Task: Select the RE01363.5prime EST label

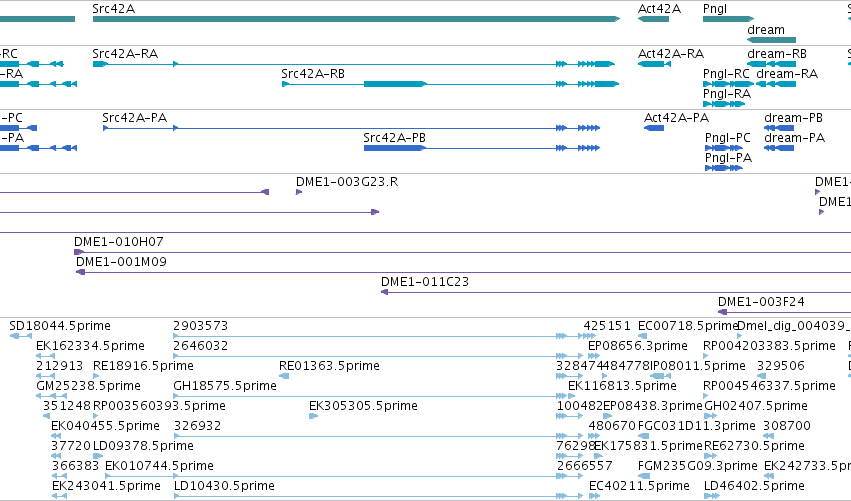Action: pos(329,366)
